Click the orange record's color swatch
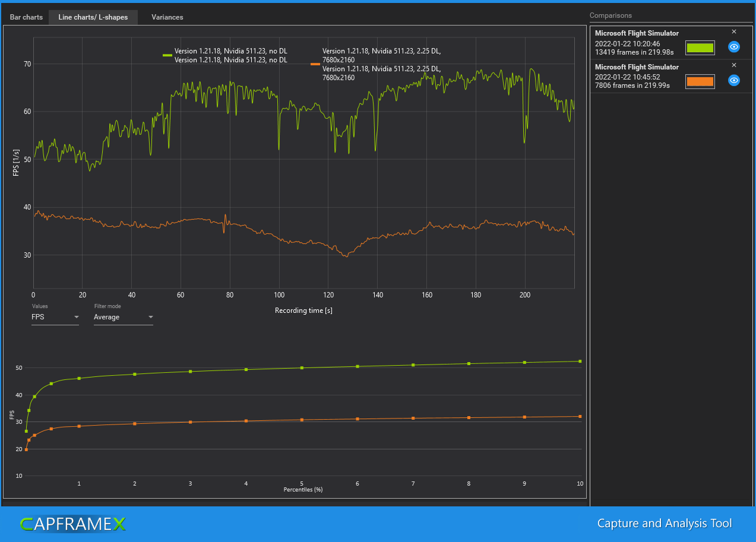Viewport: 756px width, 542px height. 700,81
